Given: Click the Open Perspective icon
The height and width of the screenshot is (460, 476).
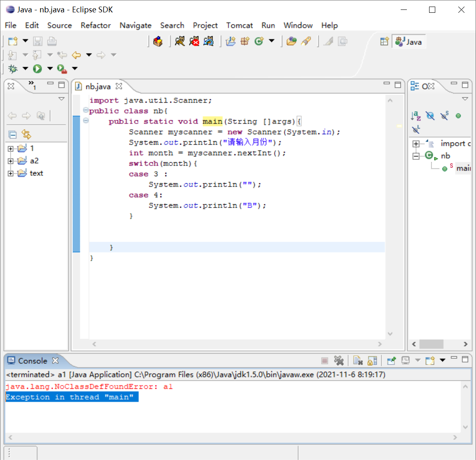Looking at the screenshot, I should (x=384, y=42).
